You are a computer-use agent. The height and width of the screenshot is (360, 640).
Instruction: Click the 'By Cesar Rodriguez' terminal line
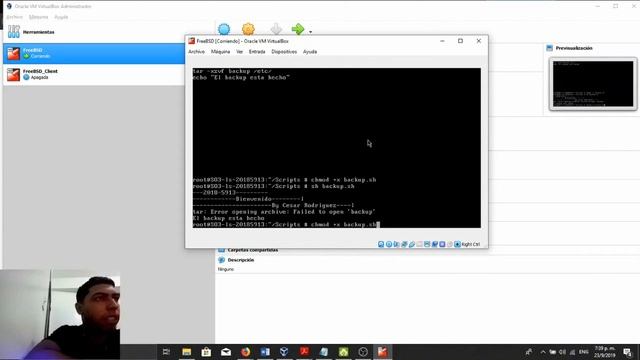coord(273,205)
